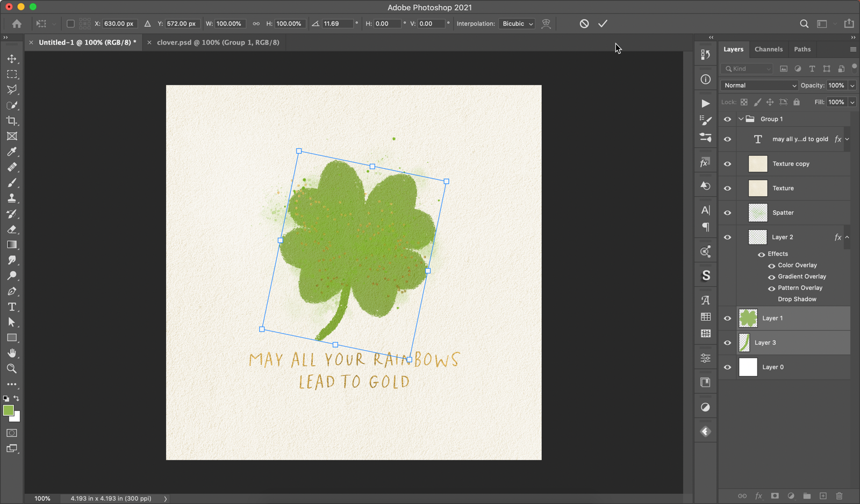Screen dimensions: 860x504
Task: Collapse Layer 2 effects list
Action: [x=847, y=237]
